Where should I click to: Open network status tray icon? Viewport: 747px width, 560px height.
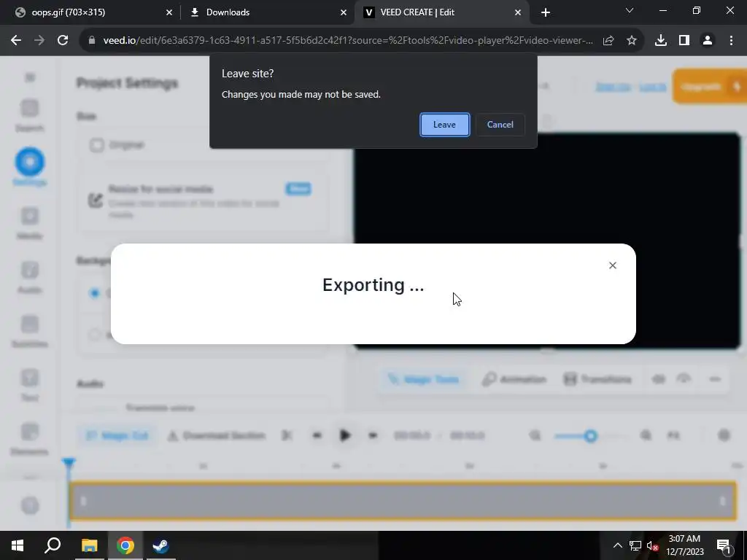click(x=635, y=545)
